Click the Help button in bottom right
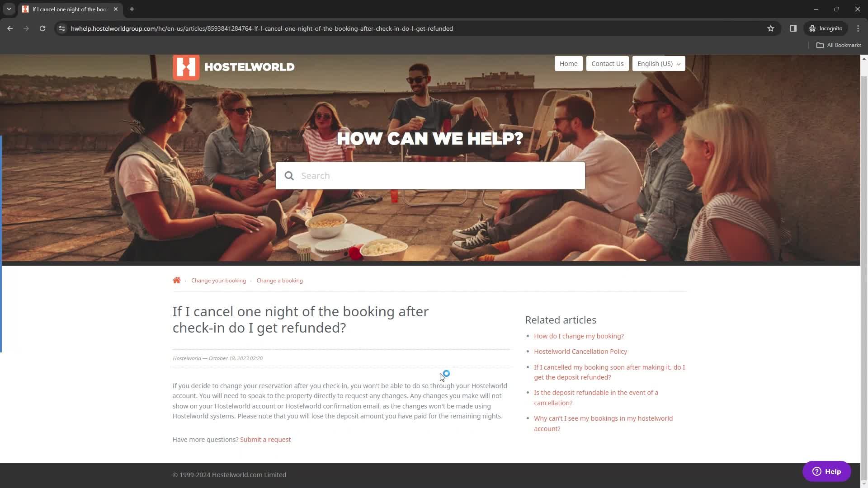 pyautogui.click(x=829, y=472)
